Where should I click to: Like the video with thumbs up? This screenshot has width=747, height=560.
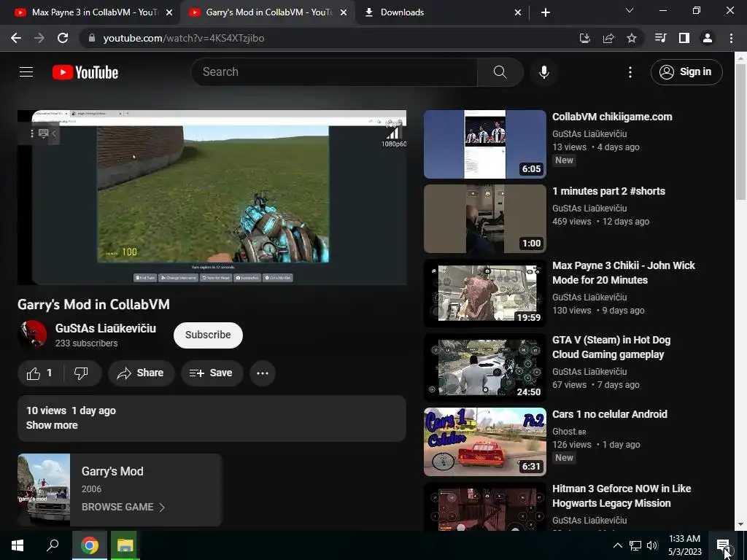tap(40, 373)
